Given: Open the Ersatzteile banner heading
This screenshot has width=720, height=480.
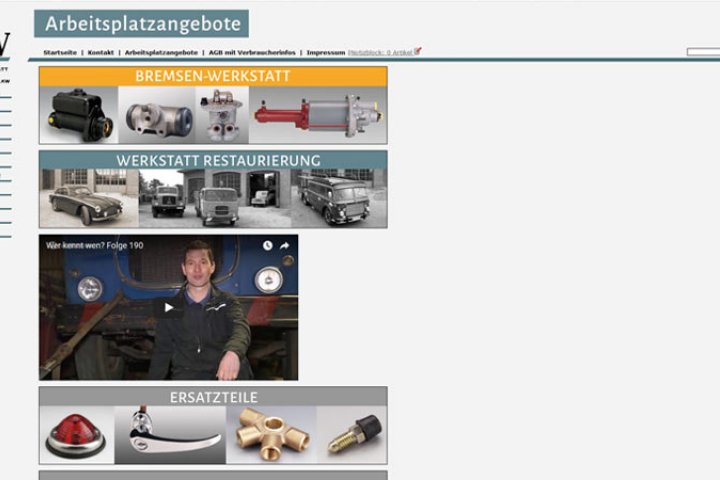Looking at the screenshot, I should pos(213,397).
